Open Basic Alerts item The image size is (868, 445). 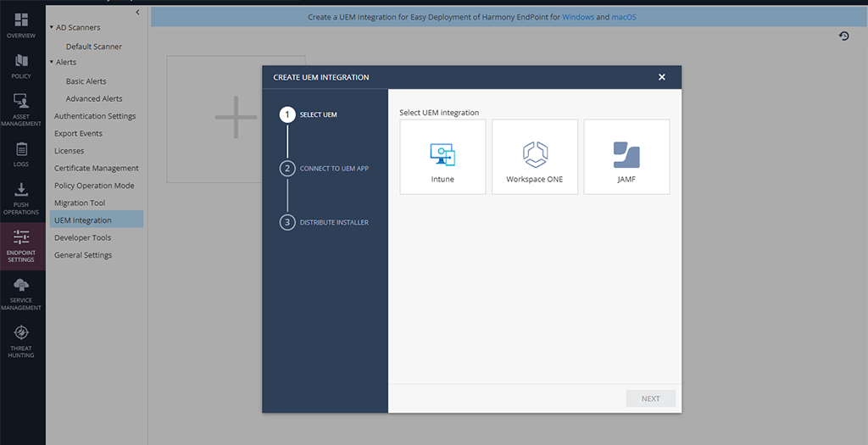(x=86, y=81)
